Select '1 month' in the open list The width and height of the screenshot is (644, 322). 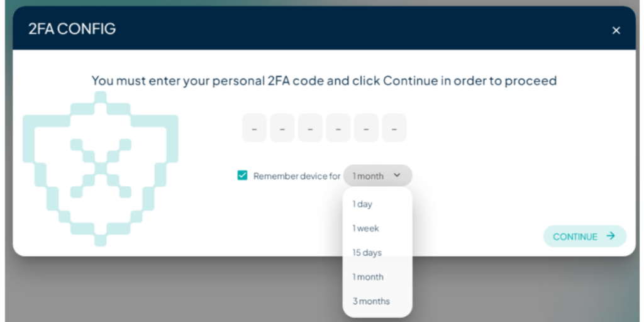point(368,277)
